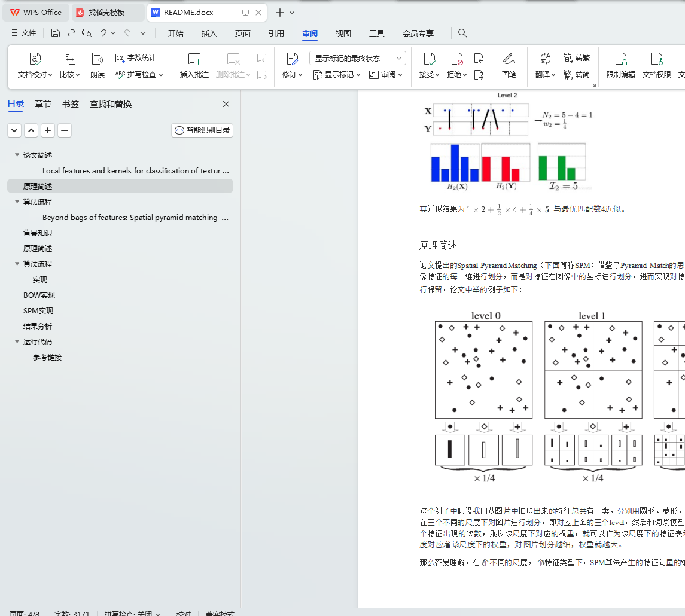Open new tab with plus button
This screenshot has width=685, height=616.
click(279, 13)
